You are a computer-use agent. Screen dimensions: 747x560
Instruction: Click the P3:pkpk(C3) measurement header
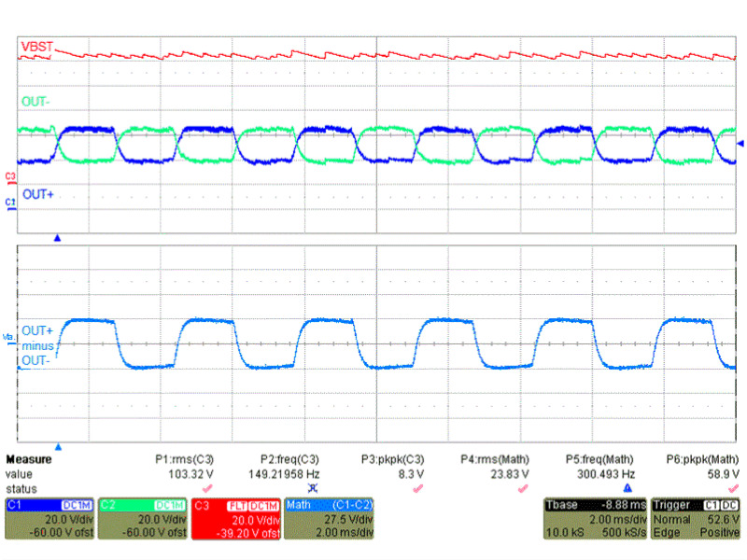click(x=394, y=460)
